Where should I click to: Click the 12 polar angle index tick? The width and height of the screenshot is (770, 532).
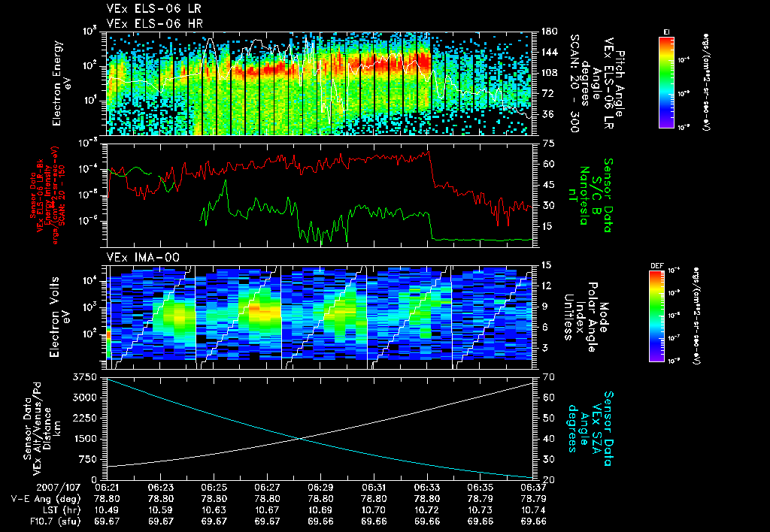point(547,286)
